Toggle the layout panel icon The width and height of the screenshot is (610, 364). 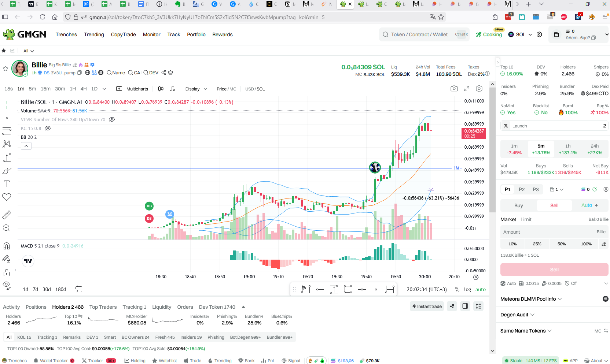[x=465, y=306]
